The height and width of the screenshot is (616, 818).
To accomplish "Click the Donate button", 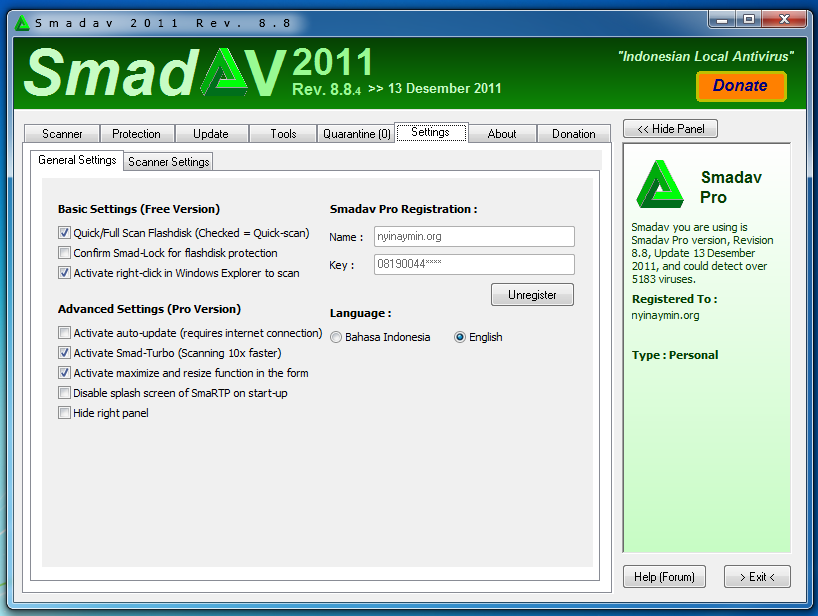I will [x=740, y=87].
